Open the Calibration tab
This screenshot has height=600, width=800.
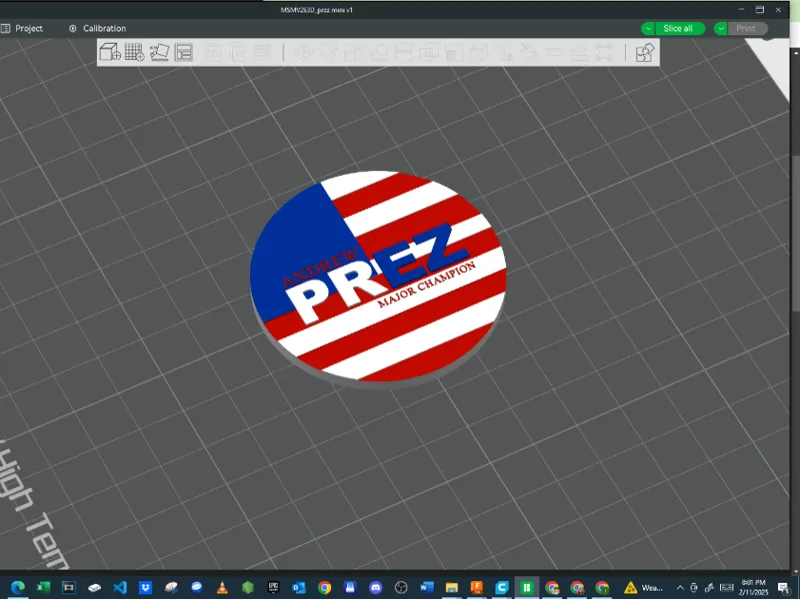pyautogui.click(x=97, y=29)
